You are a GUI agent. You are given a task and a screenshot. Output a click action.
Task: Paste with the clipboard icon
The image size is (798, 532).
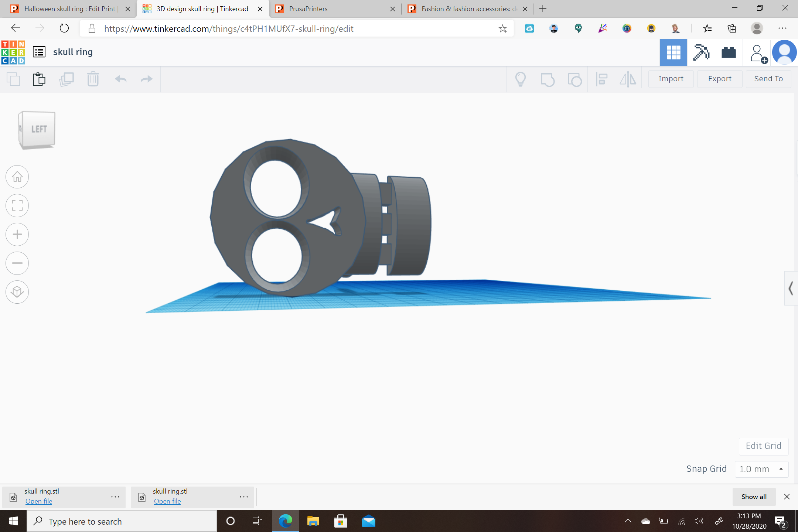pos(39,79)
